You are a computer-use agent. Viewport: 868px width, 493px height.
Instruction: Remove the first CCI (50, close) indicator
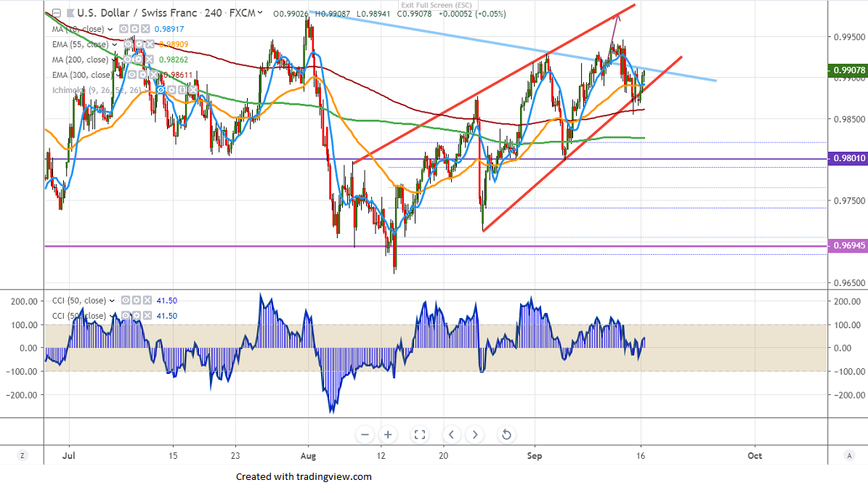147,301
